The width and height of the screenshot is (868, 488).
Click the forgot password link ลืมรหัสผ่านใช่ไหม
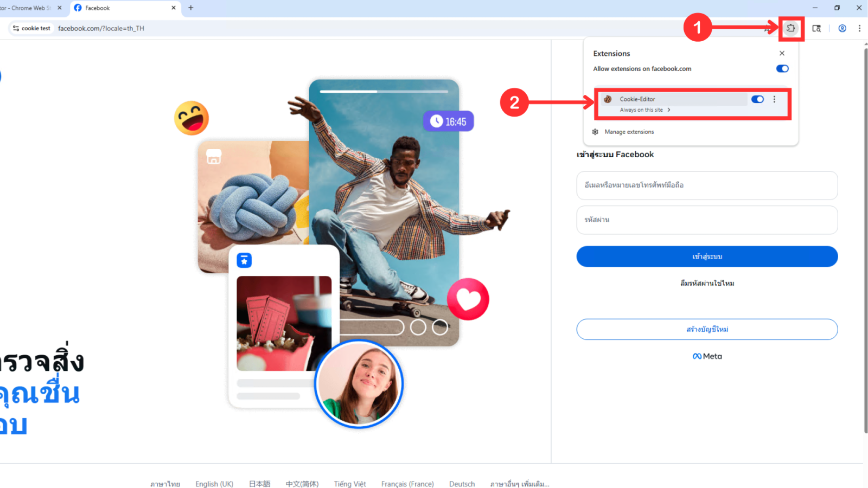[x=706, y=284]
